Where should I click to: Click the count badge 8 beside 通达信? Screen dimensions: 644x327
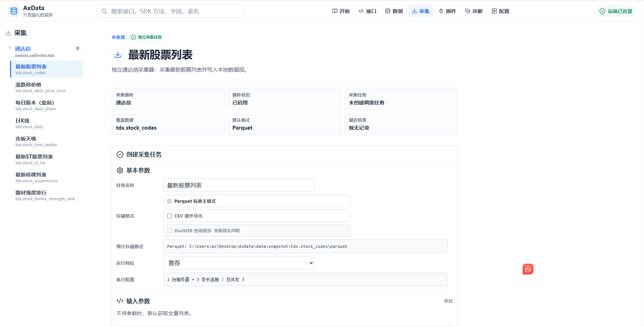point(77,48)
